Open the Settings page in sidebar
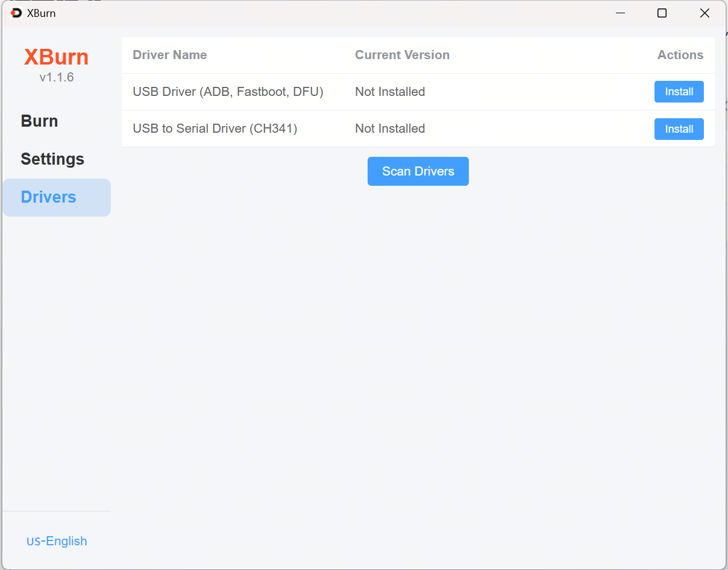 click(52, 159)
